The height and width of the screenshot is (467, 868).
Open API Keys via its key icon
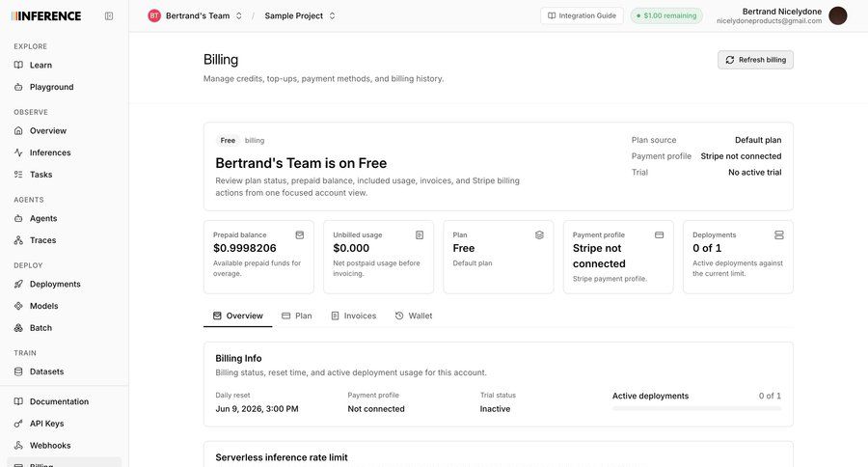pyautogui.click(x=18, y=424)
